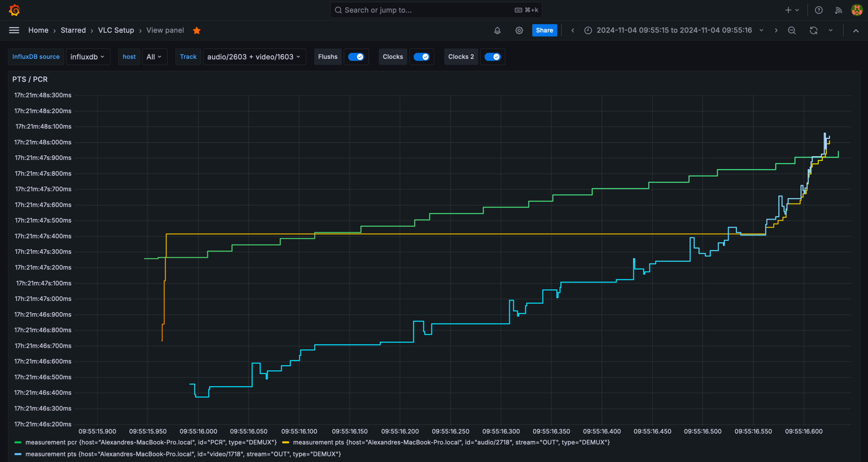The image size is (868, 462).
Task: Open the hamburger navigation menu
Action: [14, 30]
